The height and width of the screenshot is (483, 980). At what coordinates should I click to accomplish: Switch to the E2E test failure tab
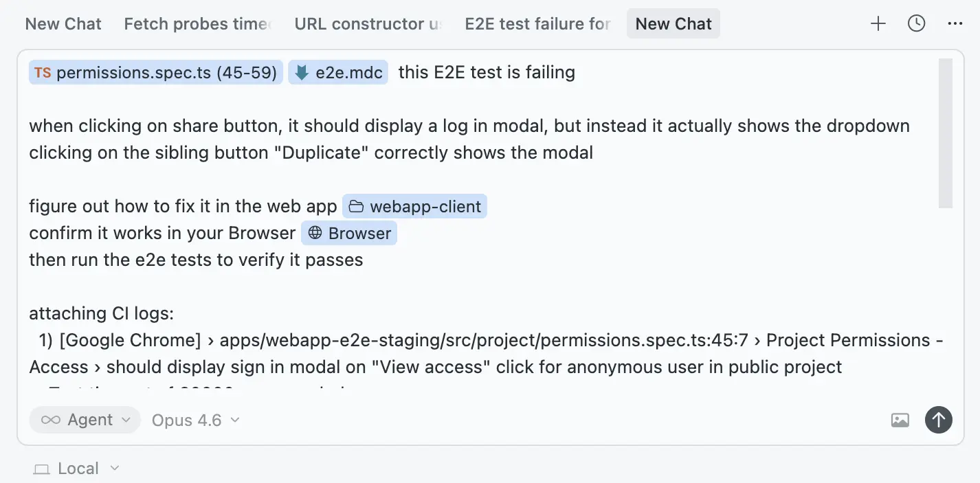coord(537,23)
